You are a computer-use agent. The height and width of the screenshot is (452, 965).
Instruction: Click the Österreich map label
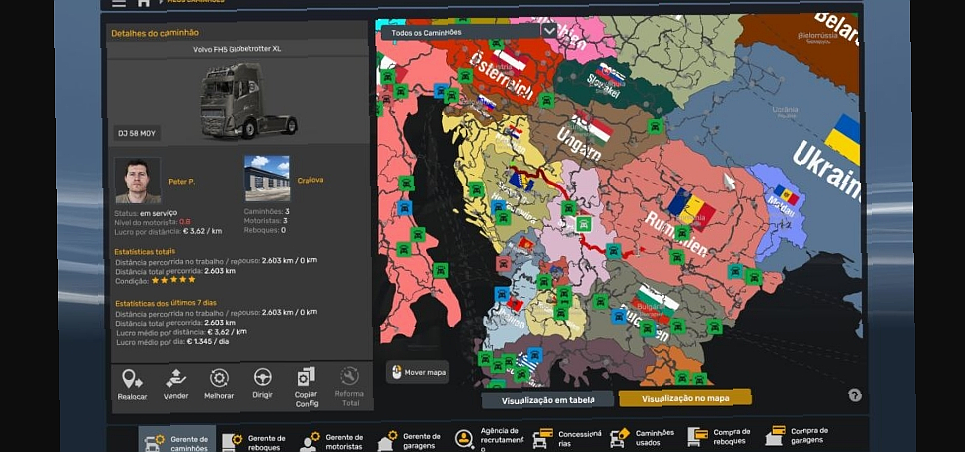pos(500,76)
